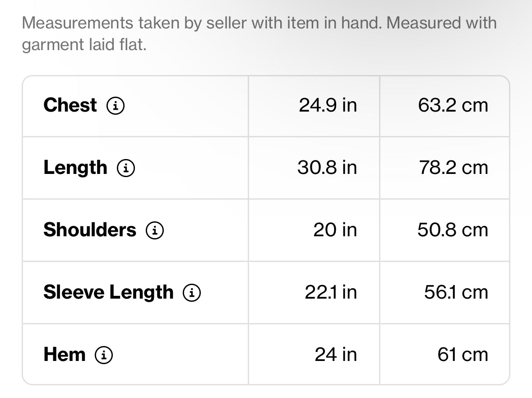Click the 22.1 in sleeve value
The height and width of the screenshot is (398, 532).
[x=331, y=292]
